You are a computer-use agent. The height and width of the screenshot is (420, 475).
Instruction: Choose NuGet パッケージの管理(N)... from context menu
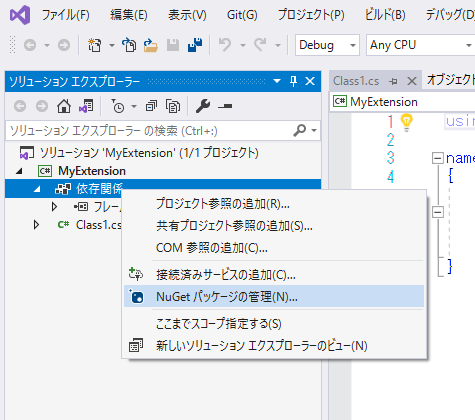tap(274, 296)
